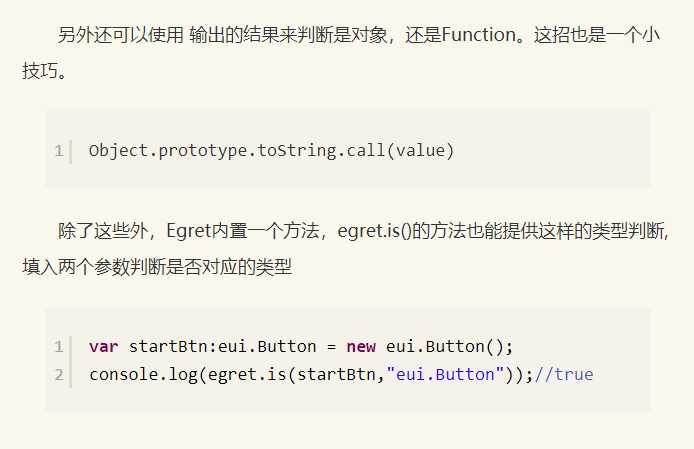The height and width of the screenshot is (449, 694).
Task: Click line number 1 in second code block
Action: tap(58, 346)
